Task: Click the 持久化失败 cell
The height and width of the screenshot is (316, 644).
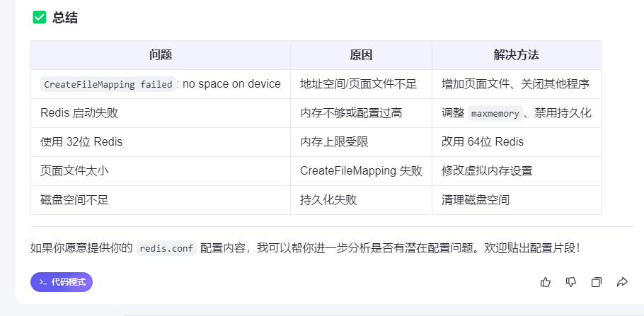Action: [x=361, y=200]
